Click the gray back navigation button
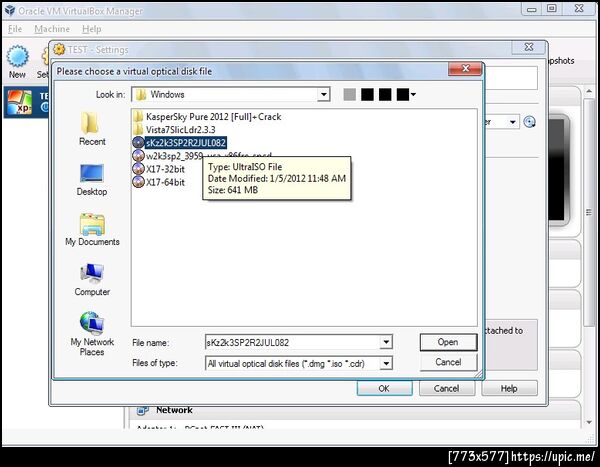Viewport: 600px width, 467px height. point(349,94)
